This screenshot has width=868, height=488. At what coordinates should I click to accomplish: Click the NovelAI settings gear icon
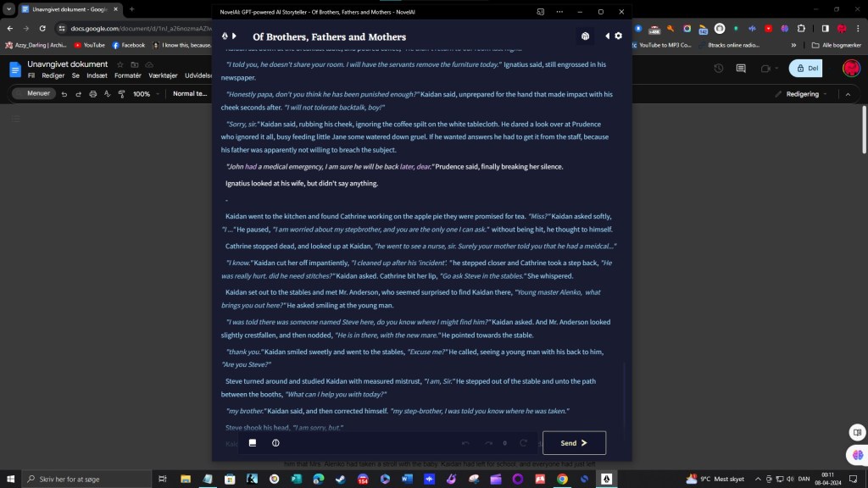click(x=619, y=36)
